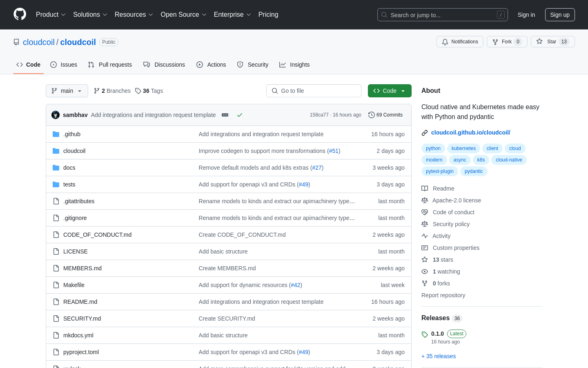Open the main branch selector dropdown
This screenshot has width=588, height=368.
[67, 91]
